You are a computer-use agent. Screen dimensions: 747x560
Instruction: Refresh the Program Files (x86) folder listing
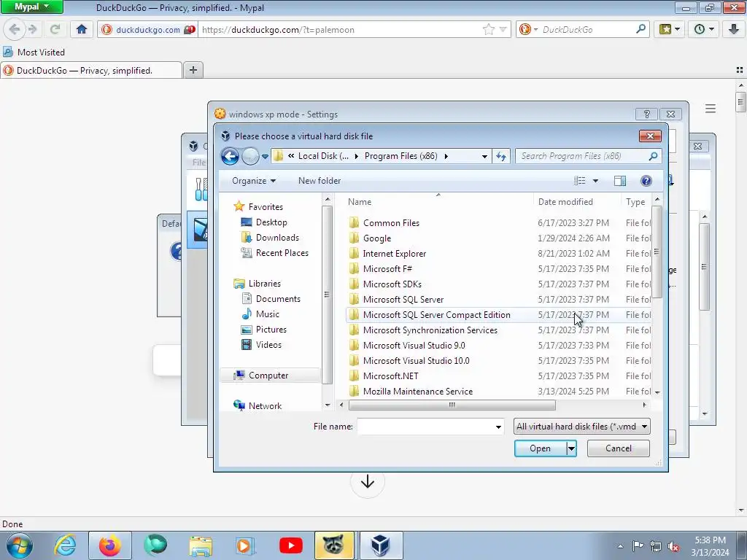click(501, 156)
